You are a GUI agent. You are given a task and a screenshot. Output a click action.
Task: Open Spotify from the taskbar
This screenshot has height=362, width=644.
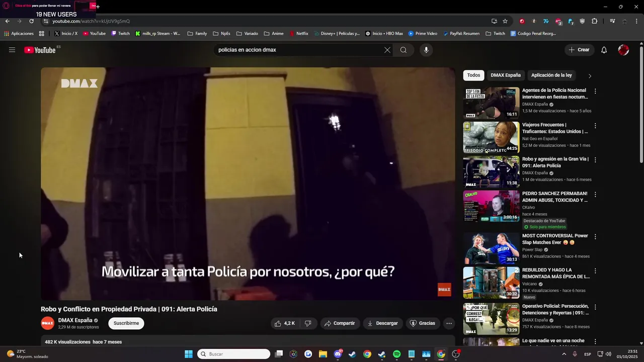tap(396, 354)
